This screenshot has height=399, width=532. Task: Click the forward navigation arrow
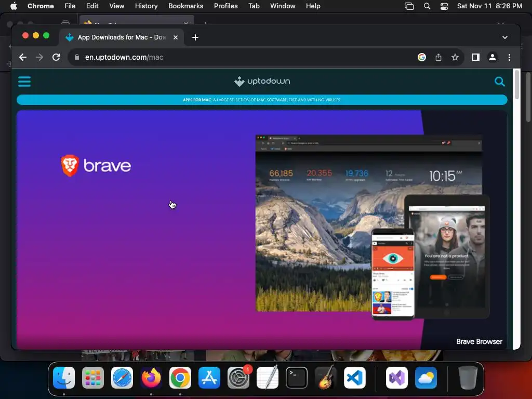click(x=39, y=57)
